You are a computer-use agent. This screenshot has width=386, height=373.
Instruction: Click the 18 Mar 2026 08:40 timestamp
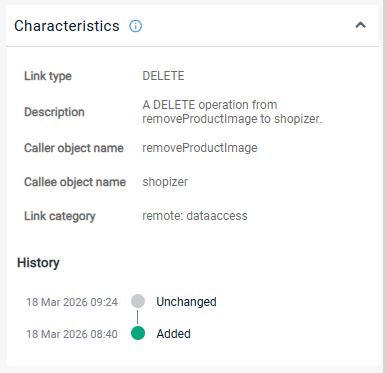(72, 334)
